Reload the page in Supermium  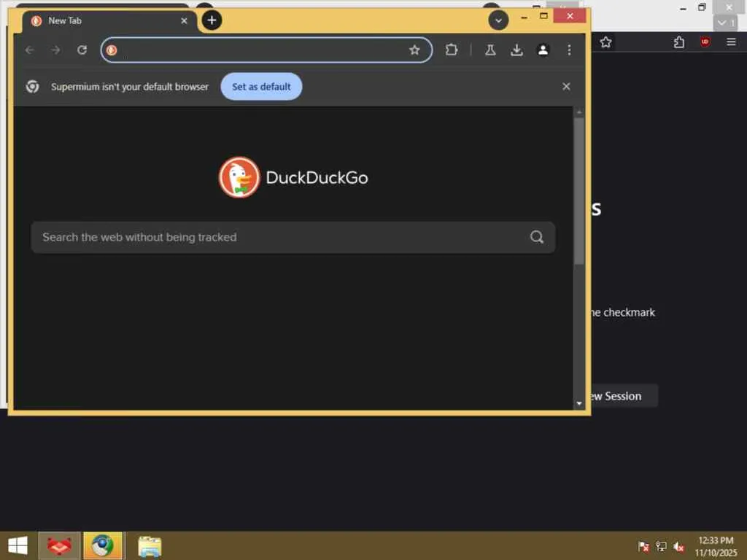coord(82,50)
